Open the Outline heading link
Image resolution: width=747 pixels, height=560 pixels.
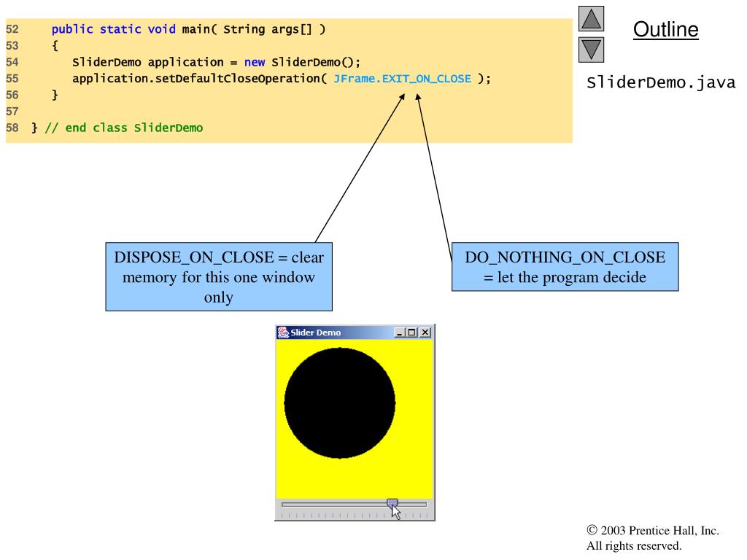[665, 29]
